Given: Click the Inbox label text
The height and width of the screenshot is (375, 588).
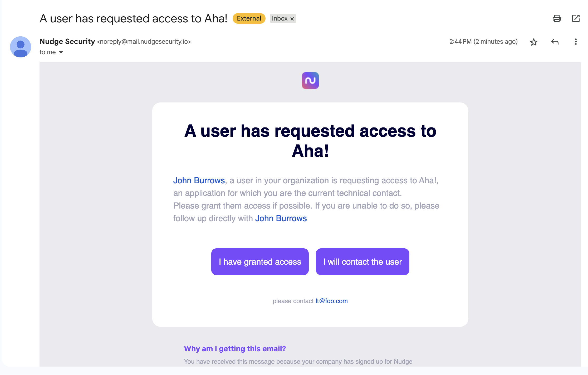Looking at the screenshot, I should (x=280, y=18).
